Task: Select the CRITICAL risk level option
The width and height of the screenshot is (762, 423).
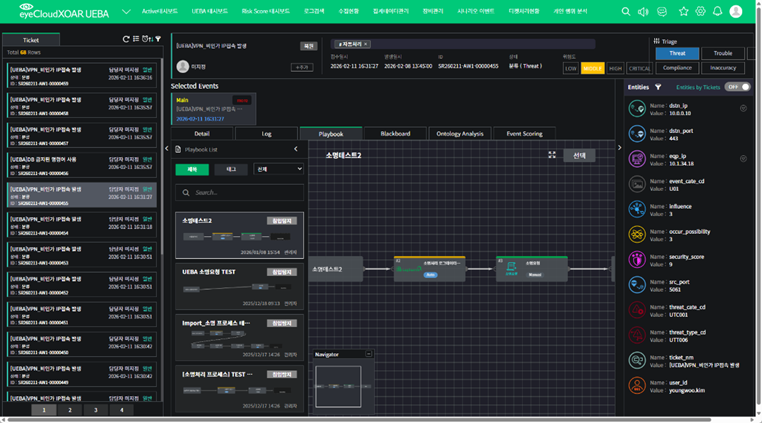Action: (639, 68)
